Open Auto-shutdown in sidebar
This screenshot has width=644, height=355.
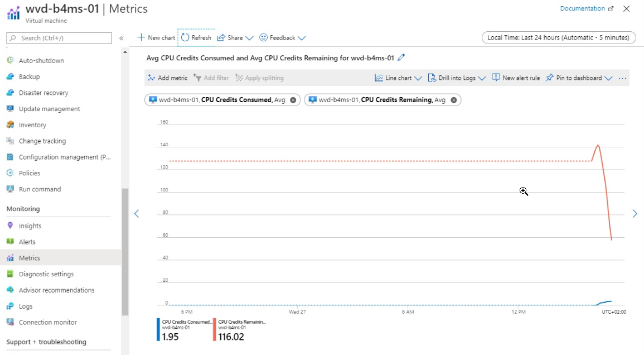point(41,60)
